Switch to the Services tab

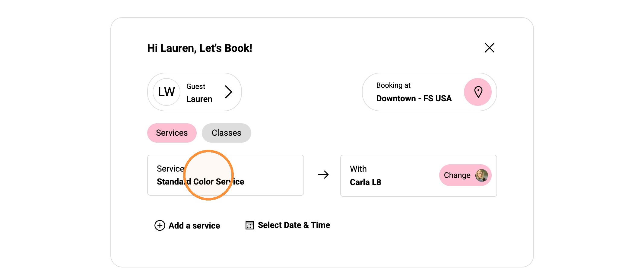[172, 133]
